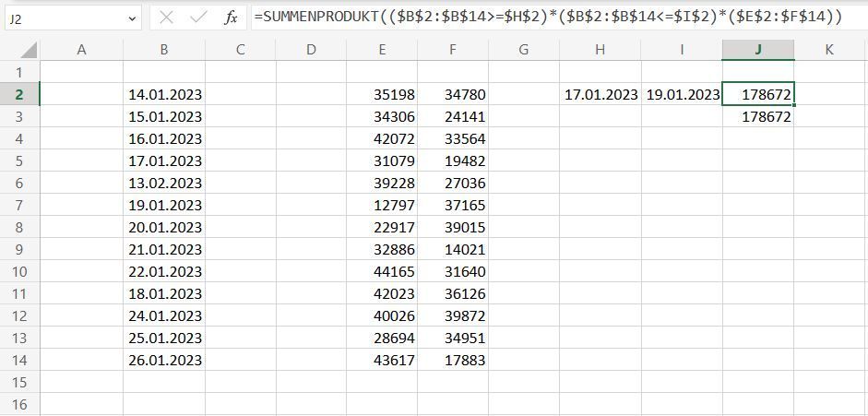The width and height of the screenshot is (868, 416).
Task: Select row 14 header
Action: (20, 360)
